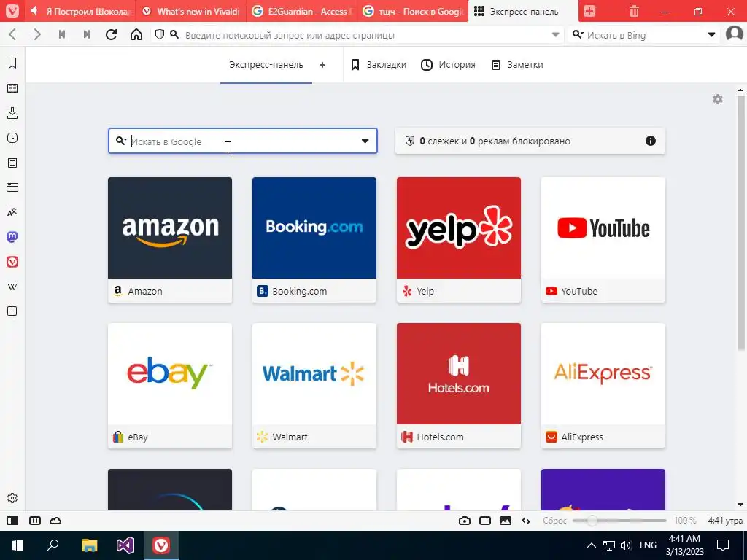Open Vivaldi settings gear in sidebar
This screenshot has width=747, height=560.
[x=12, y=497]
